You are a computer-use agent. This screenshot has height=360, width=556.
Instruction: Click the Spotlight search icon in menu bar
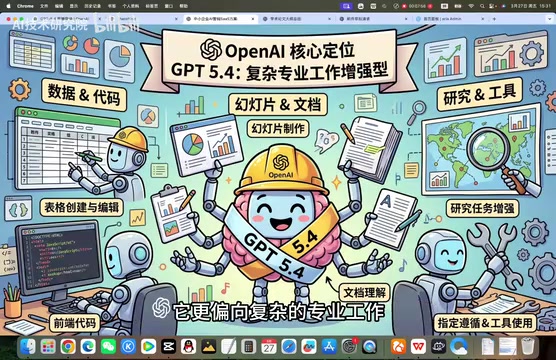[482, 6]
